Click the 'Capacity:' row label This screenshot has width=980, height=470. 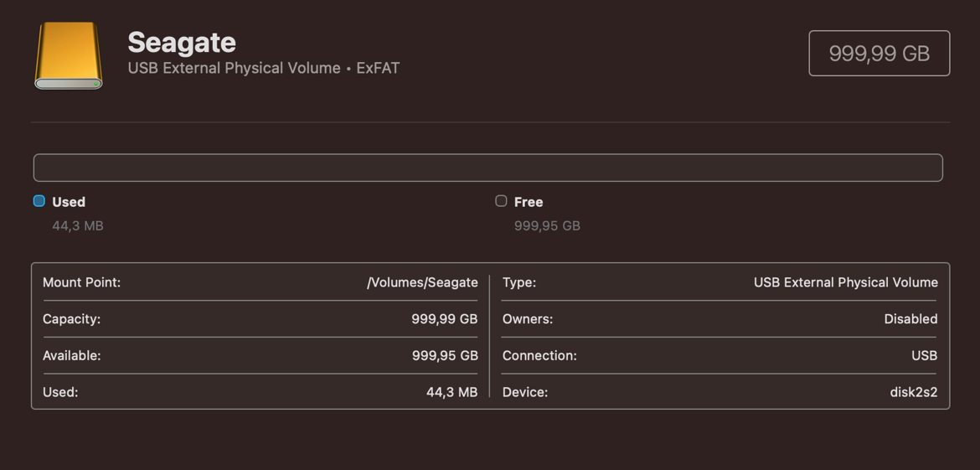pyautogui.click(x=71, y=319)
